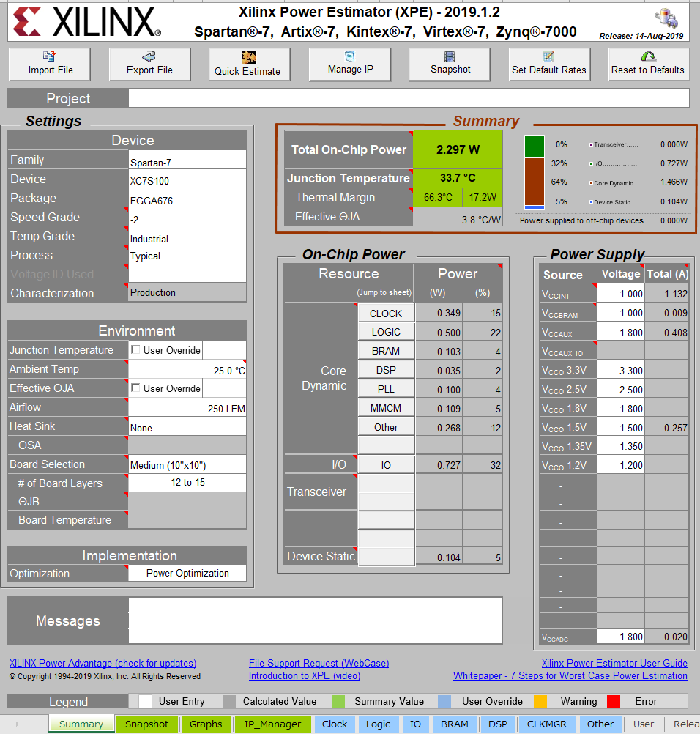Open Manage IP
The height and width of the screenshot is (734, 700).
(349, 64)
